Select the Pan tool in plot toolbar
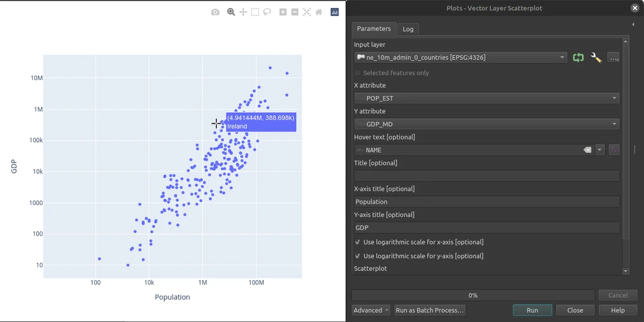Image resolution: width=644 pixels, height=322 pixels. pos(243,12)
